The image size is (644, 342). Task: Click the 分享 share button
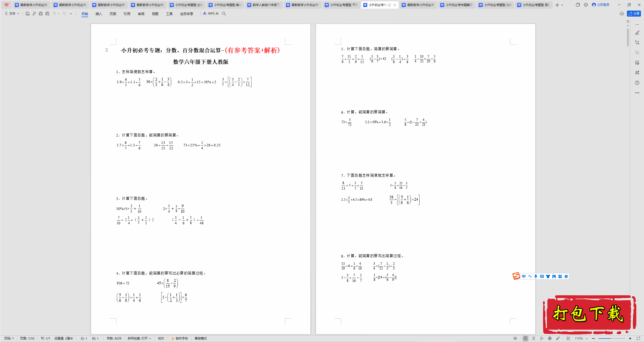pyautogui.click(x=634, y=14)
